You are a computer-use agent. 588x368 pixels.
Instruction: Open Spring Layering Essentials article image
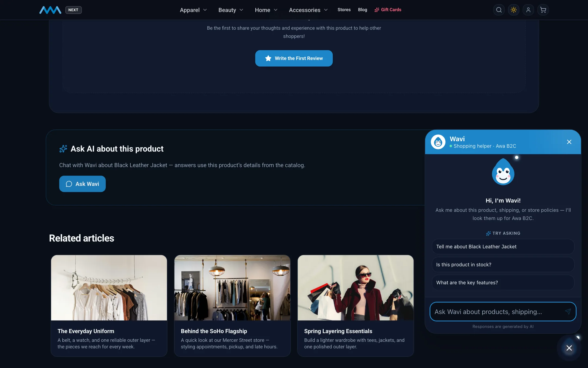(x=356, y=288)
